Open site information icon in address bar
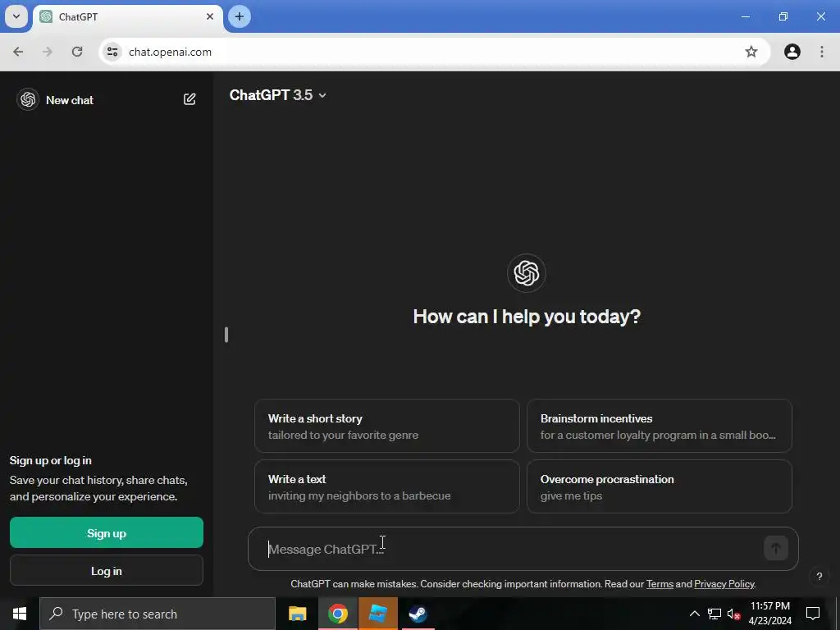840x630 pixels. (x=112, y=52)
